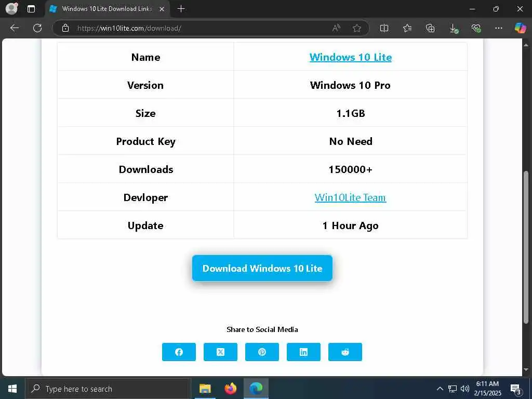
Task: Share page to Pinterest
Action: click(x=262, y=352)
